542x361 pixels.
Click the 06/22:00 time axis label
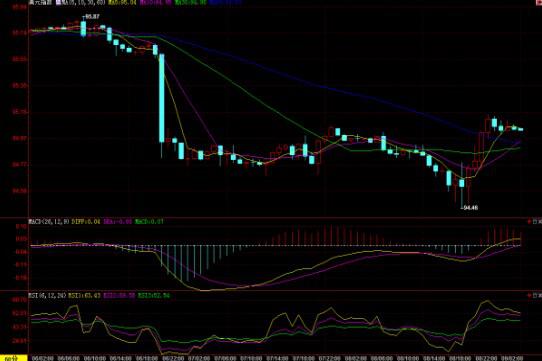pyautogui.click(x=173, y=358)
